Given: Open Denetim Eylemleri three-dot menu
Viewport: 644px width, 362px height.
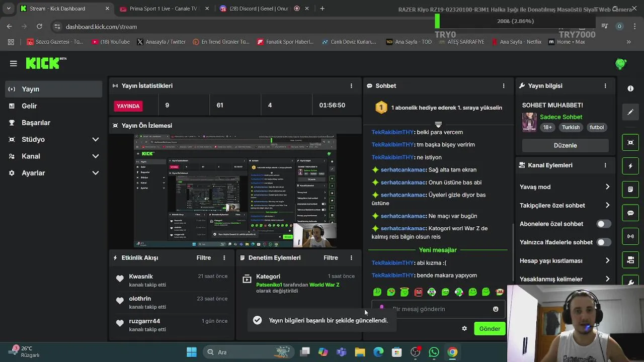Looking at the screenshot, I should pyautogui.click(x=351, y=258).
